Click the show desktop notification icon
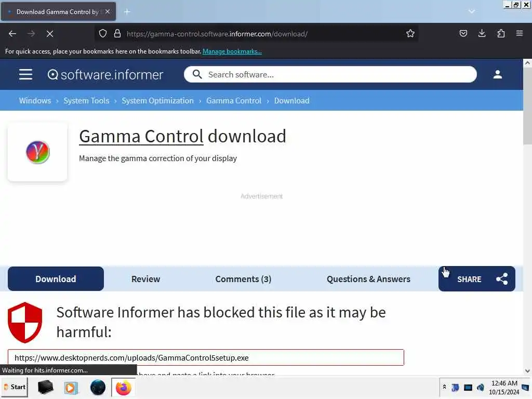Viewport: 532px width, 399px height. (x=526, y=388)
